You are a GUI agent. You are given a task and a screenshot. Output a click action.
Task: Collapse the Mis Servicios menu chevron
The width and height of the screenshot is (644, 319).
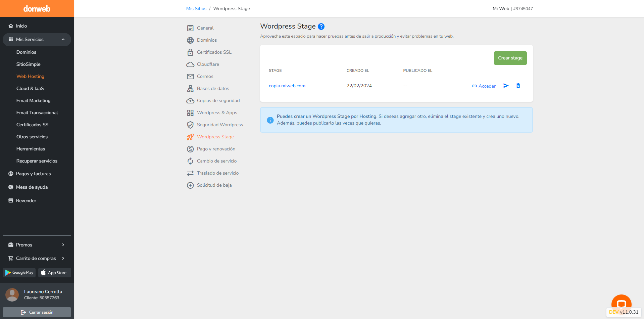click(63, 39)
